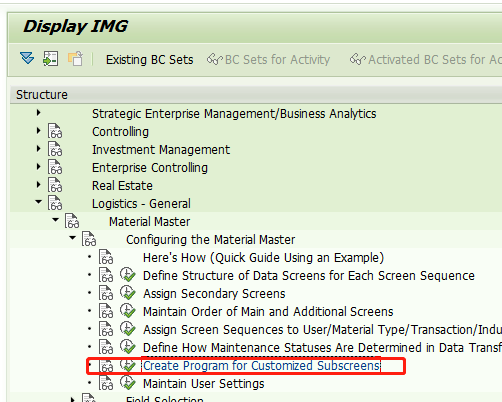Screen dimensions: 502x402
Task: Select Assign Screen Sequences to User/Material Type entry
Action: [x=322, y=330]
